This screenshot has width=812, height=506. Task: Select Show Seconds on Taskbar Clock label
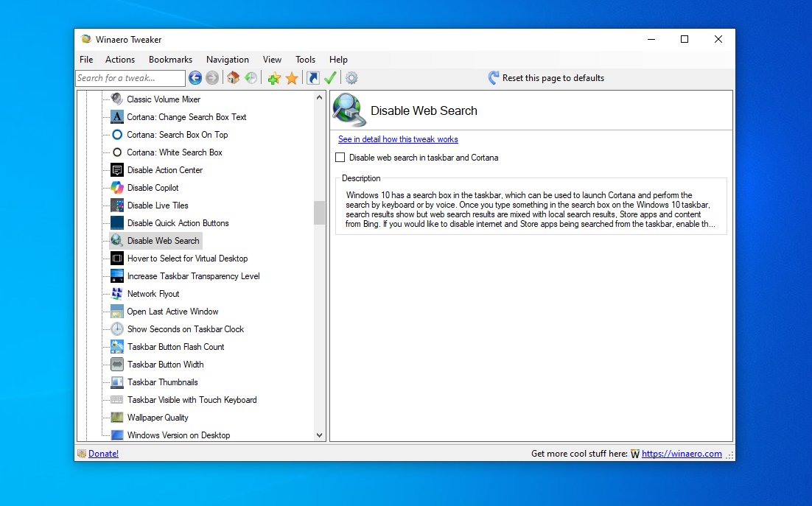(x=186, y=329)
